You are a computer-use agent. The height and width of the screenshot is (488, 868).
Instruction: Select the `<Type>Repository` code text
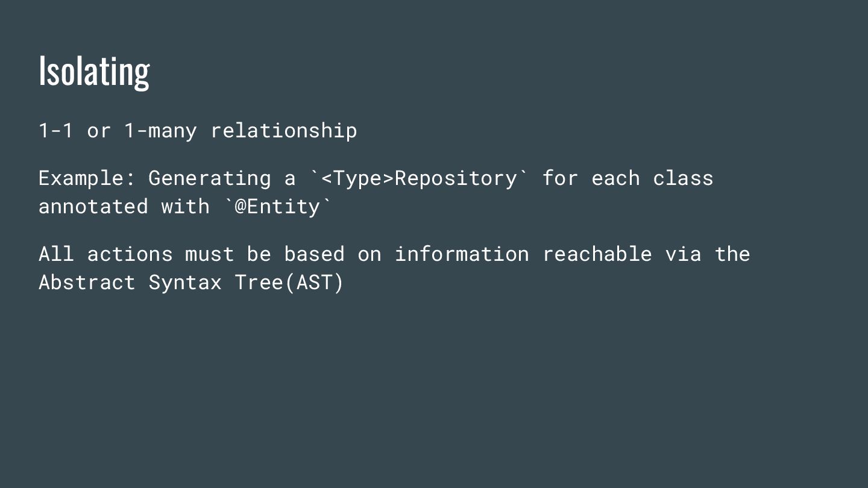pos(419,179)
